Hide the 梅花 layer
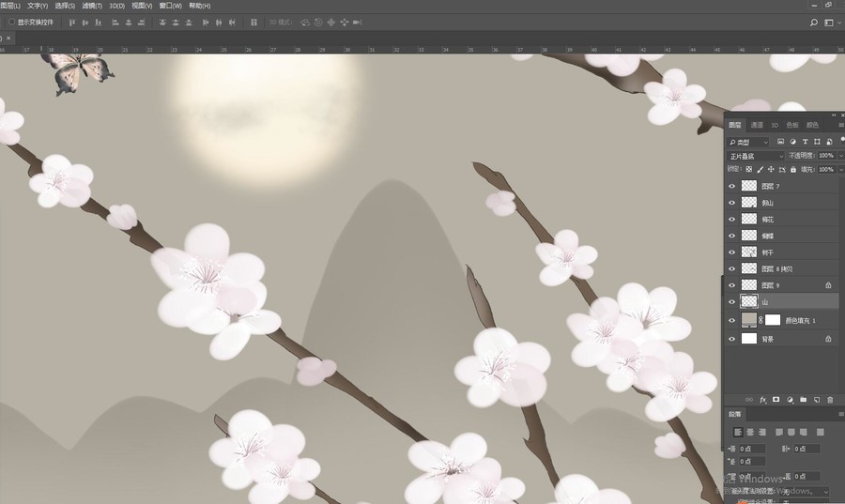This screenshot has height=504, width=845. [731, 220]
